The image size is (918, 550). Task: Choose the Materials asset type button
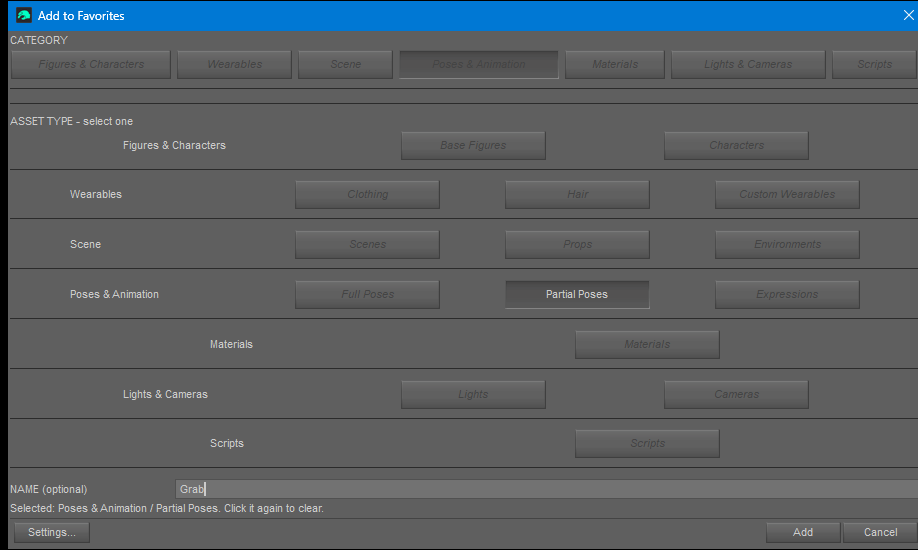647,344
